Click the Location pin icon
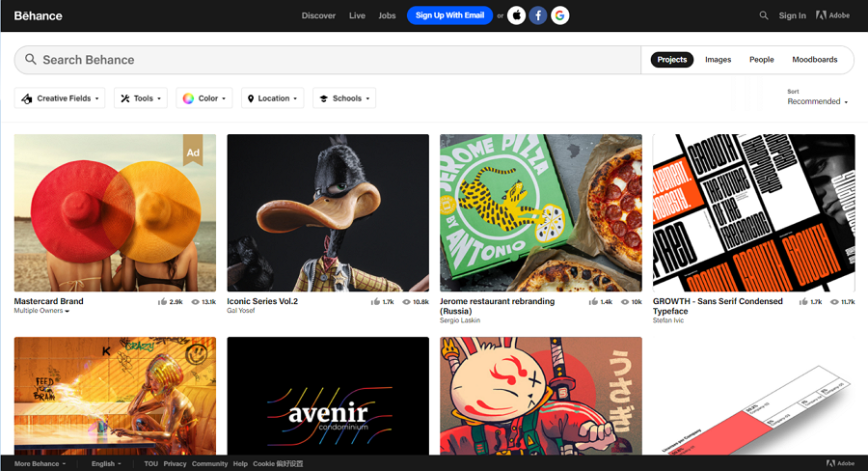Viewport: 868px width, 471px height. [x=251, y=98]
